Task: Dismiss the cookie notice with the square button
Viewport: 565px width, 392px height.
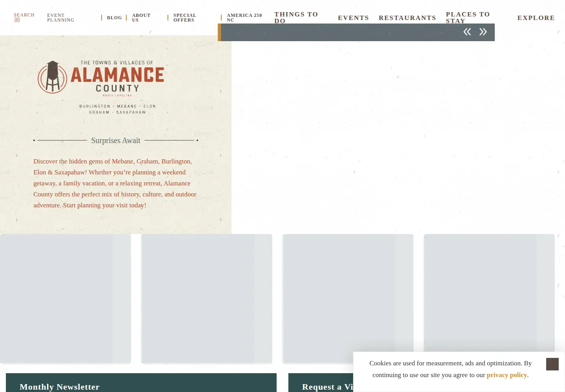Action: pos(552,364)
